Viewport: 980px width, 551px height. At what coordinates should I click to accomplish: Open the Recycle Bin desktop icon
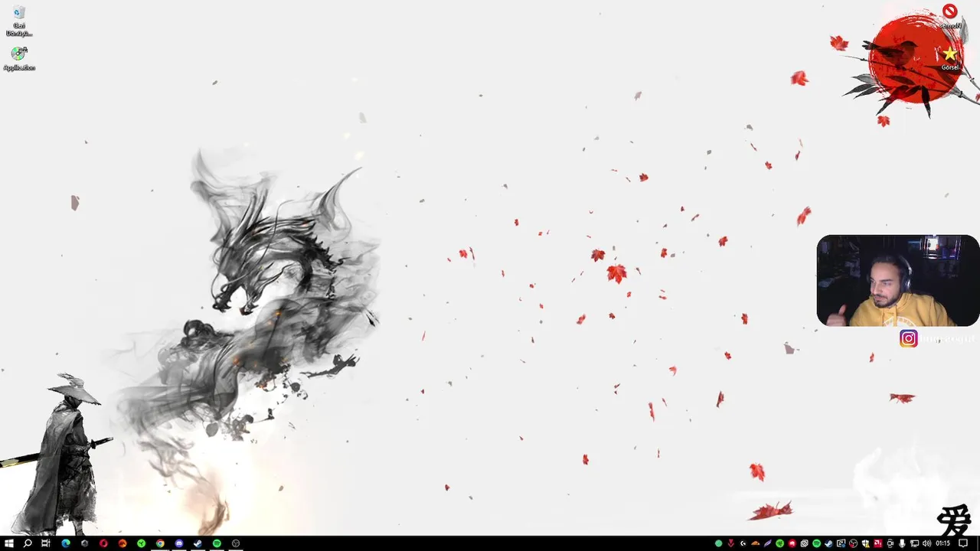pyautogui.click(x=19, y=21)
